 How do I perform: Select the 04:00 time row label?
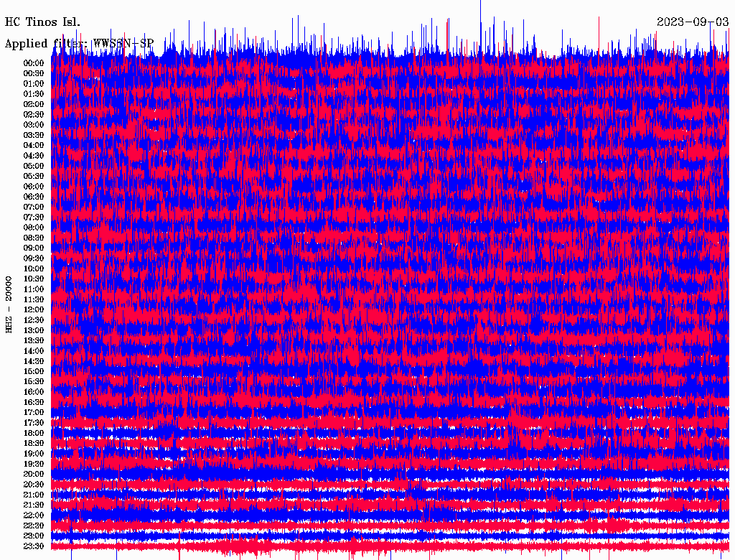[34, 146]
